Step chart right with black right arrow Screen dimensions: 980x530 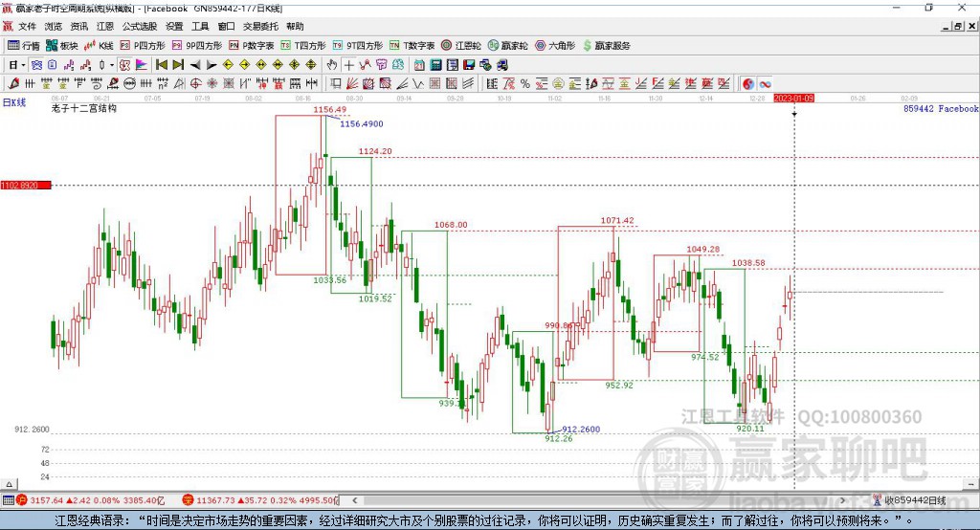pos(212,65)
